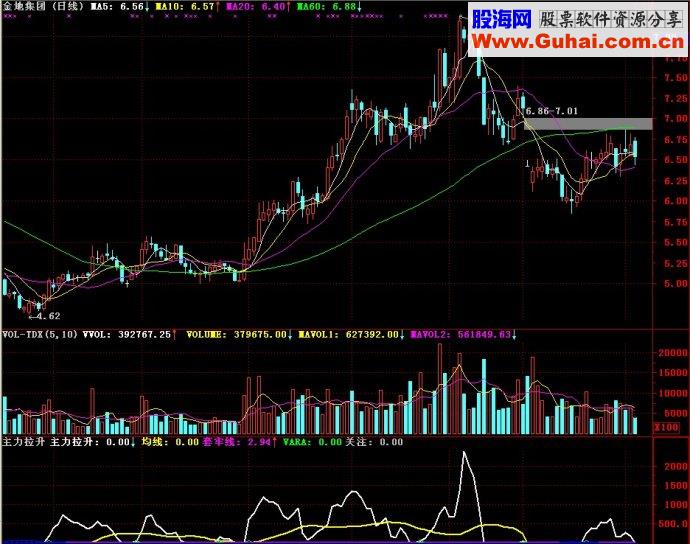The width and height of the screenshot is (690, 544).
Task: Click the gray gap zone rectangle
Action: point(588,124)
